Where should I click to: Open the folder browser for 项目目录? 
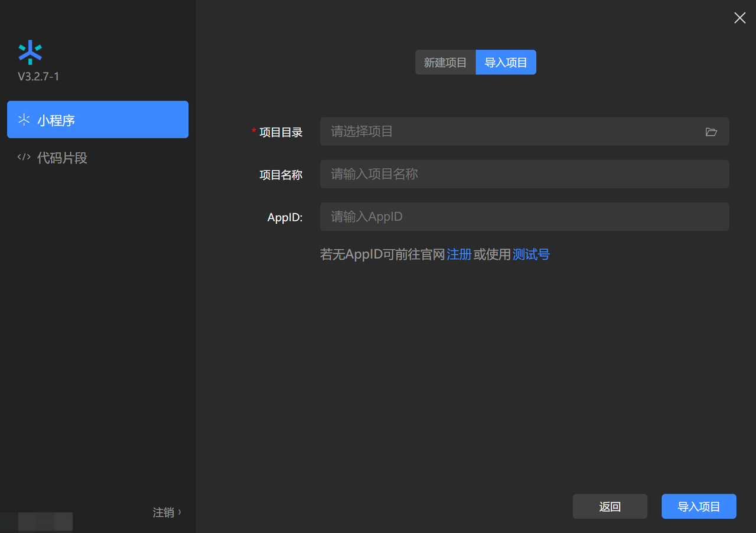[x=711, y=132]
